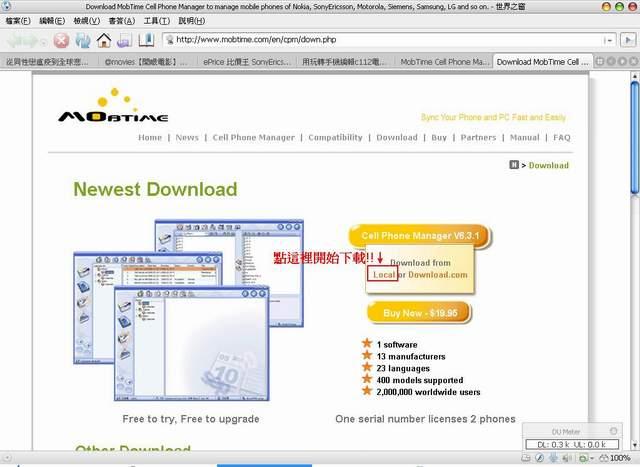Open the 書簽(A) menu
640x467 pixels.
pos(122,21)
